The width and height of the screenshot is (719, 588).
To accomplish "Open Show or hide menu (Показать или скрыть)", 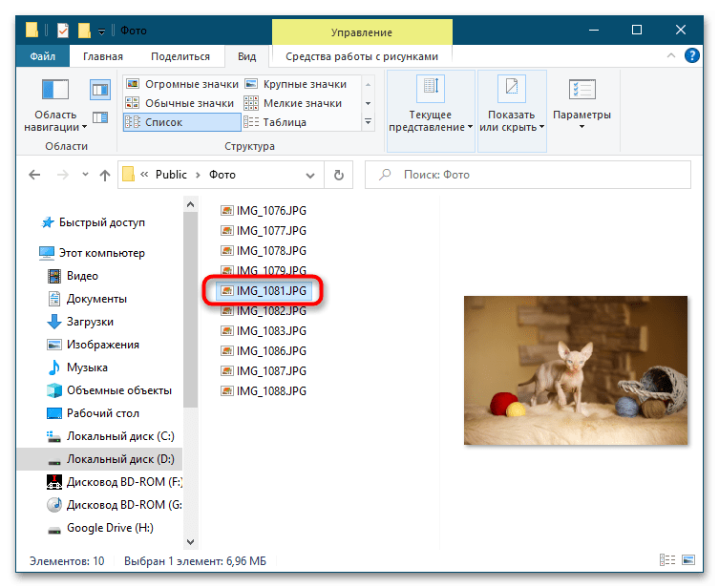I will tap(512, 111).
